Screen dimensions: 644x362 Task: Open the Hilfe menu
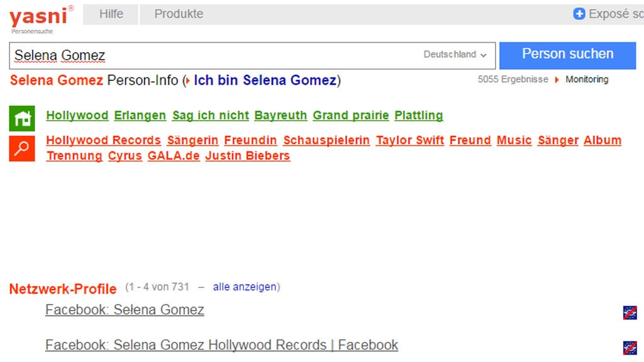(110, 13)
